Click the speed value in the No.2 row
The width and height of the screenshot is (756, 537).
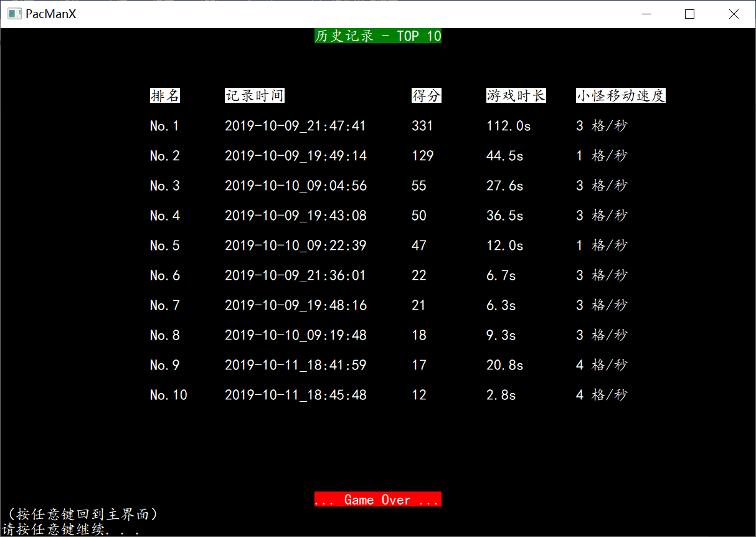602,156
